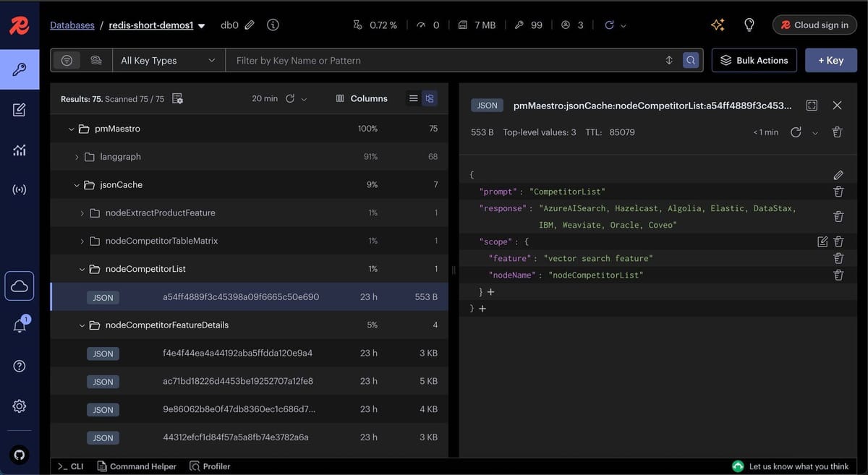Edit the JSON value with the pencil icon
Screen dimensions: 868x475
click(838, 174)
